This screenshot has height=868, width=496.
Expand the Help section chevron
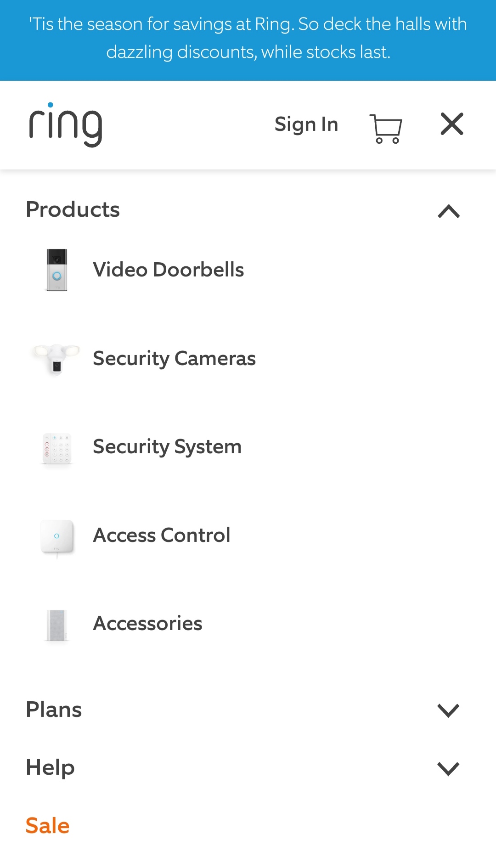[x=449, y=768]
